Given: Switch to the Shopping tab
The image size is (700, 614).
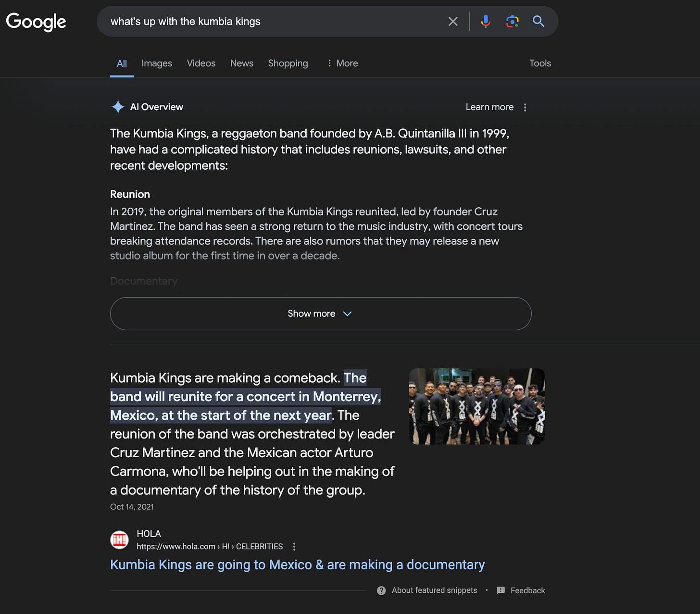Looking at the screenshot, I should point(288,63).
